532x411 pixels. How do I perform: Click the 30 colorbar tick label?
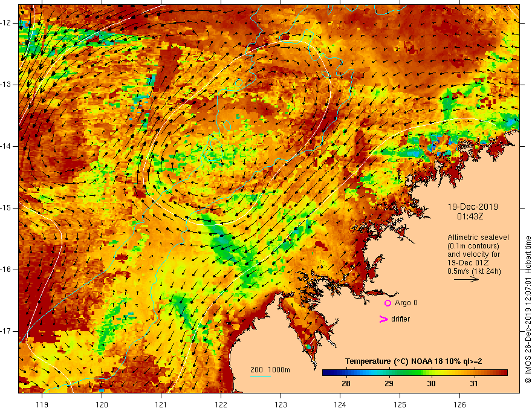(x=431, y=384)
